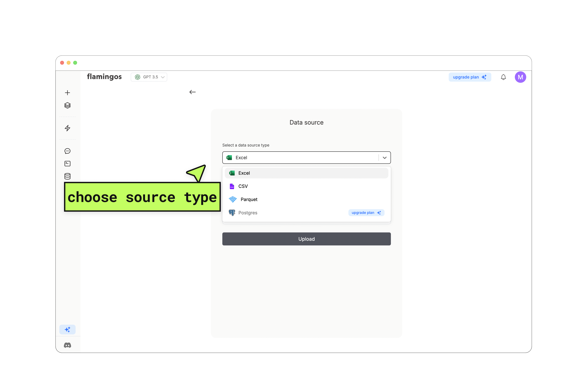This screenshot has width=588, height=392.
Task: Click upgrade plan beside Postgres
Action: click(x=366, y=213)
